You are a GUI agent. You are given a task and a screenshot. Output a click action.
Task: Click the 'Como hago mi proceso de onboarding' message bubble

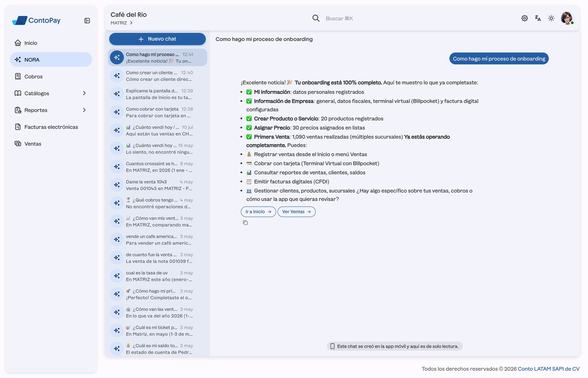[x=499, y=59]
